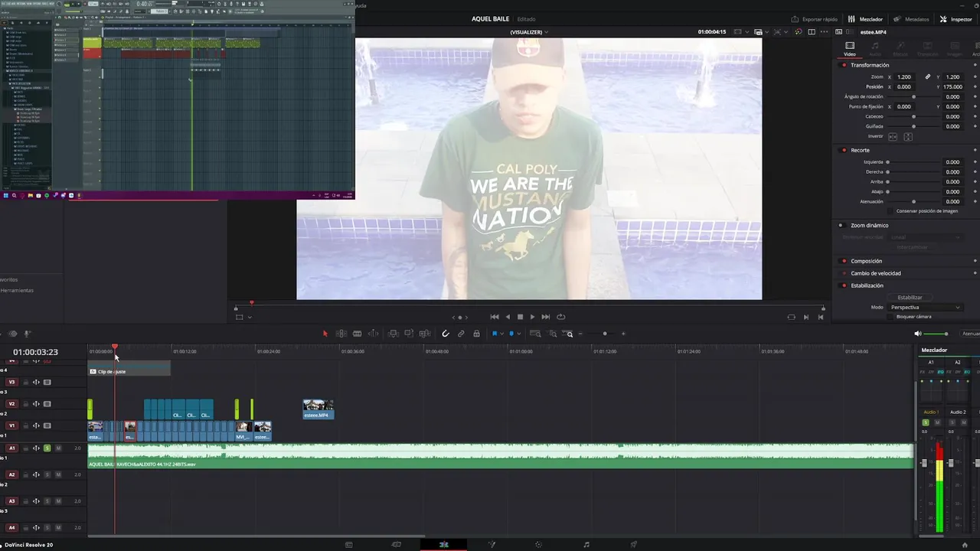
Task: Zoom out the timeline with minus button
Action: tap(580, 334)
